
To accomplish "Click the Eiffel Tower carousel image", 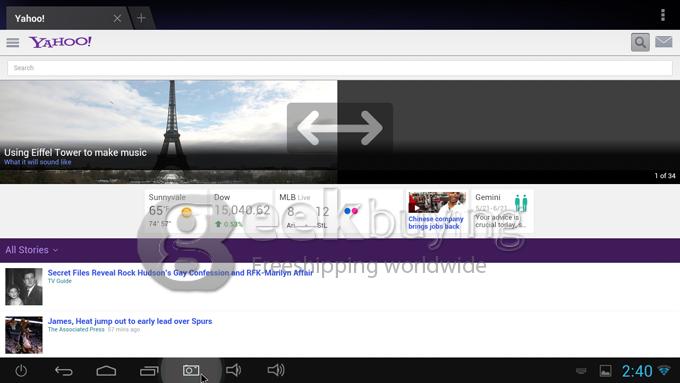I will pyautogui.click(x=169, y=132).
